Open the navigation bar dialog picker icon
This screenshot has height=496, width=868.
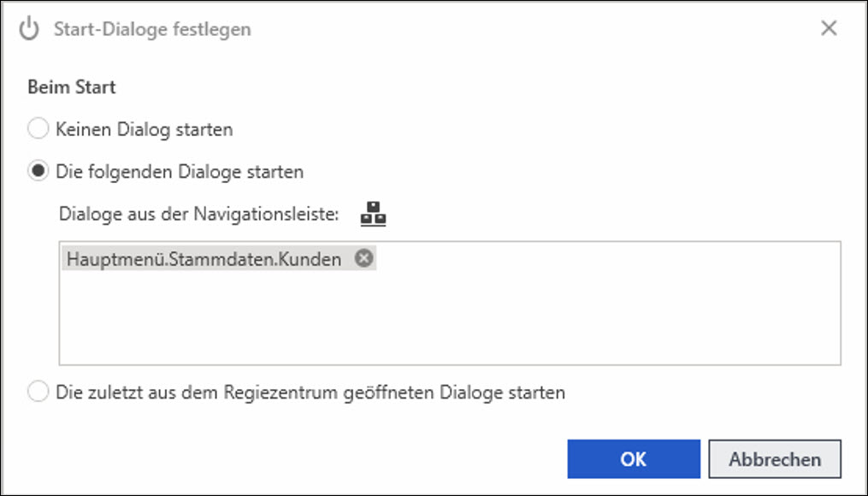click(373, 215)
